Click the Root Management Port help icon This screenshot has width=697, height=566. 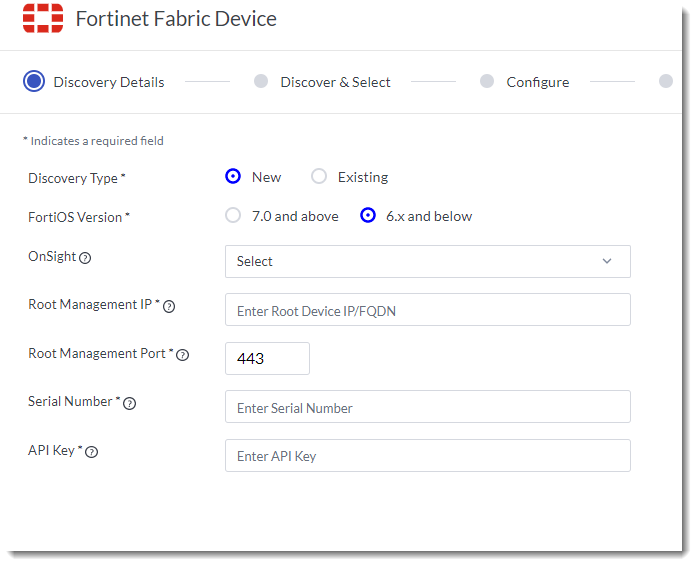tap(183, 354)
